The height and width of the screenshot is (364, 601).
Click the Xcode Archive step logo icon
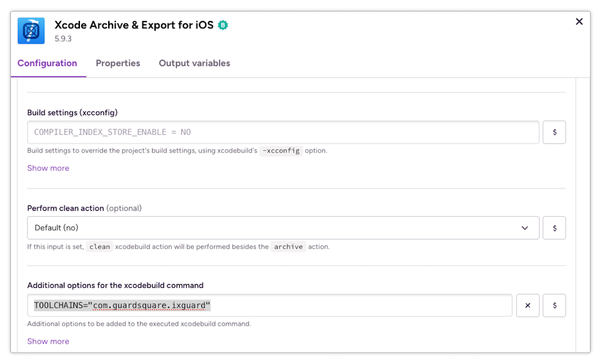(31, 30)
